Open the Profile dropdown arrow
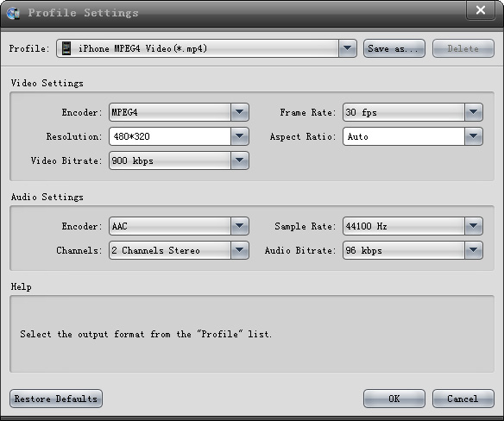Screen dimensions: 504x421 (347, 48)
